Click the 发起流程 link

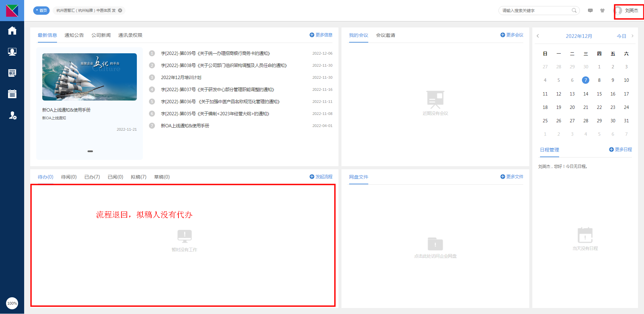point(321,177)
